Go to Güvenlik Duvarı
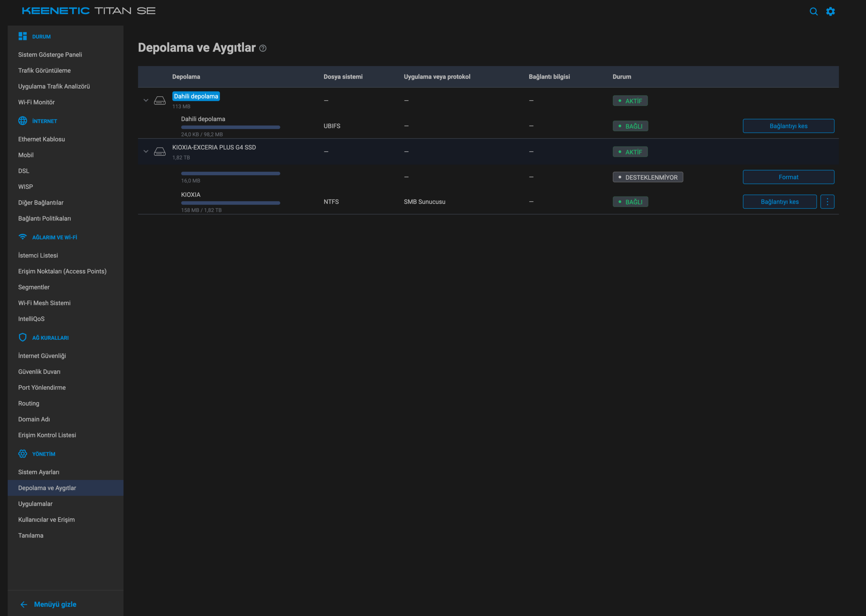Screen dimensions: 866x616 point(39,372)
